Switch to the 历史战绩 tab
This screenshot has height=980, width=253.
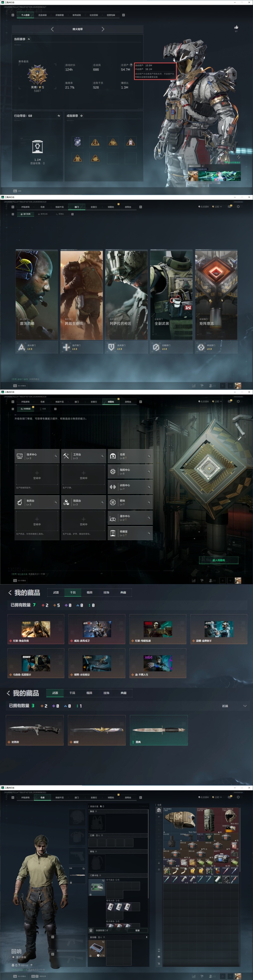point(43,15)
